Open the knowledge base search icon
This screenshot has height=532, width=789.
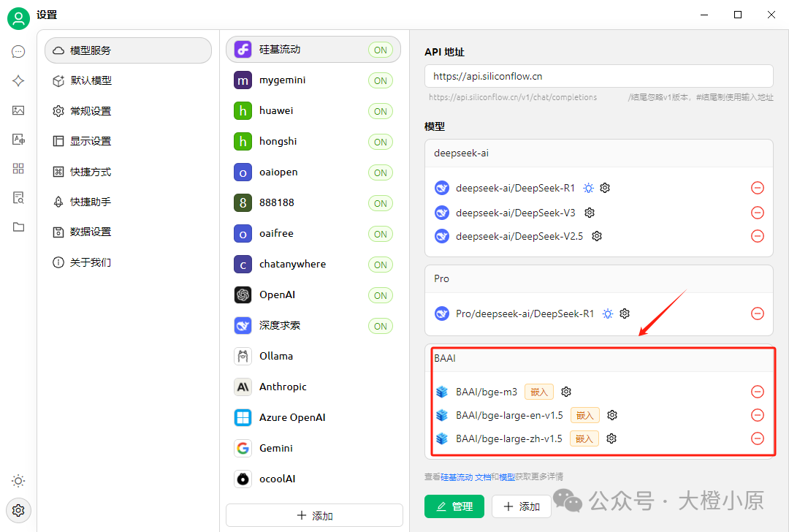click(18, 198)
